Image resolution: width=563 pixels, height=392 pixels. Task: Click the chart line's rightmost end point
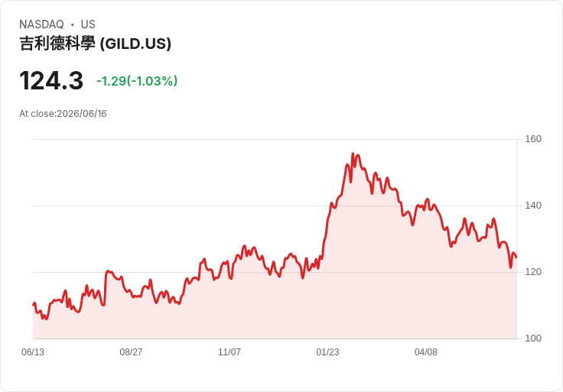516,258
